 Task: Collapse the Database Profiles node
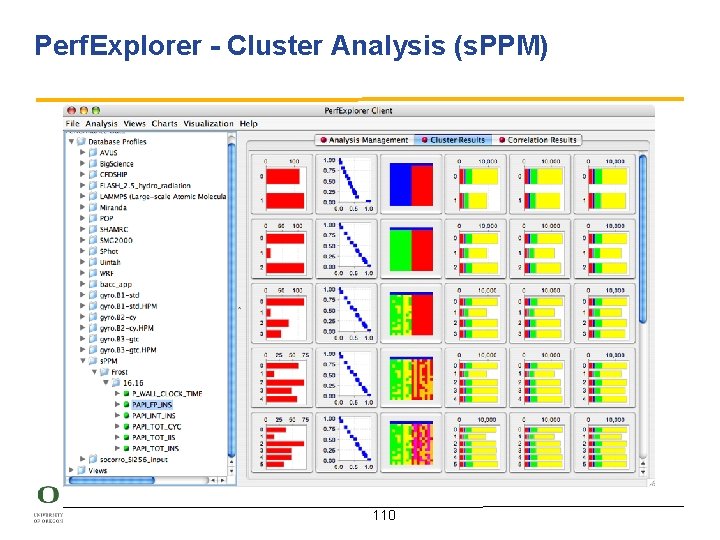(71, 141)
